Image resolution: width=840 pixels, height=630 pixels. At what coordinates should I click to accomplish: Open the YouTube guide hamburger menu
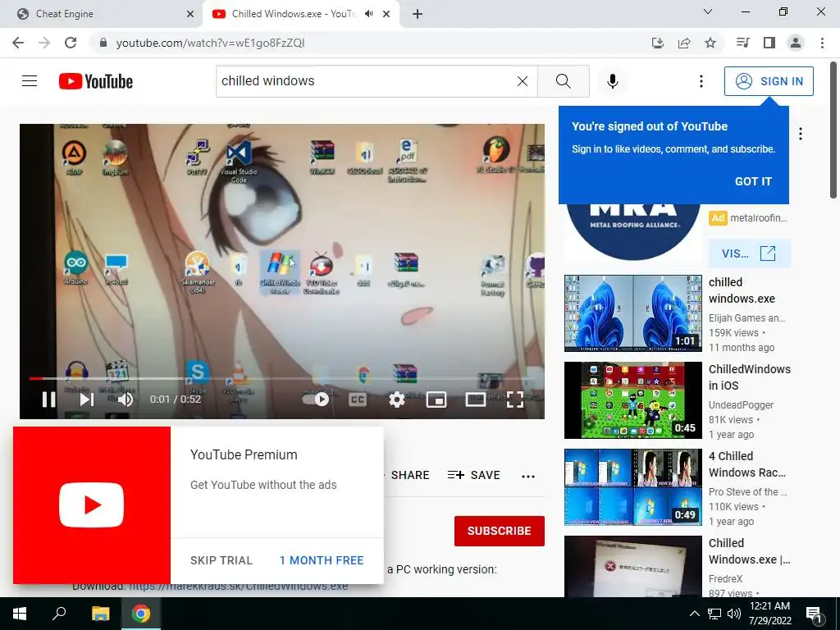[30, 81]
